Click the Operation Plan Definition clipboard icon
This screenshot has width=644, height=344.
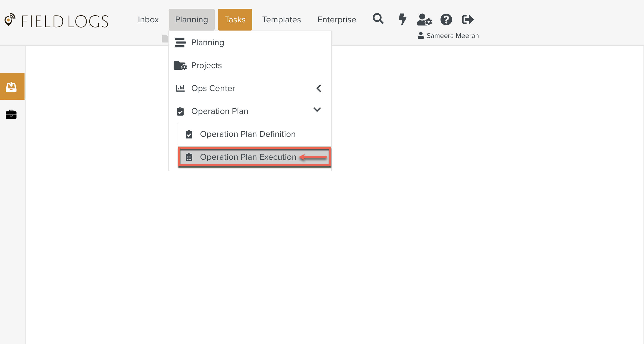click(x=189, y=134)
